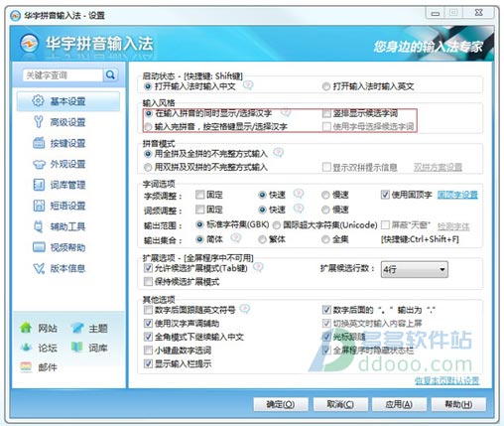The height and width of the screenshot is (426, 504).
Task: Click the 词库 book icon
Action: (x=76, y=348)
